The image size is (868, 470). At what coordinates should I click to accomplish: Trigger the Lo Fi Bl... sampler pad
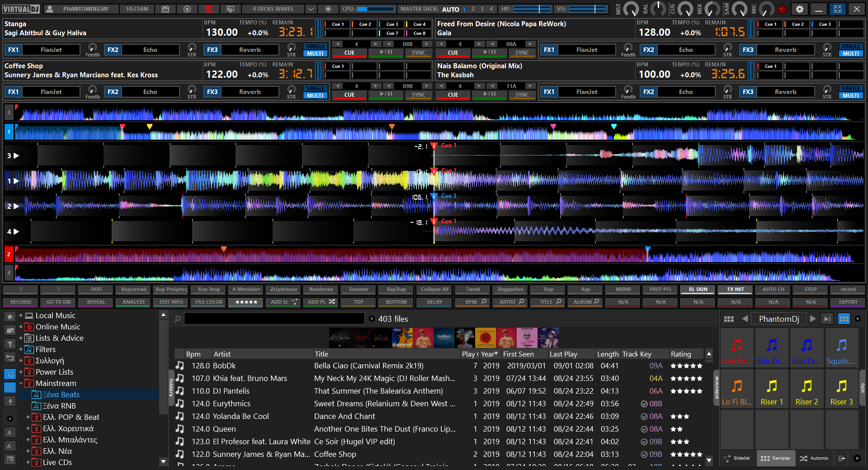(x=737, y=389)
